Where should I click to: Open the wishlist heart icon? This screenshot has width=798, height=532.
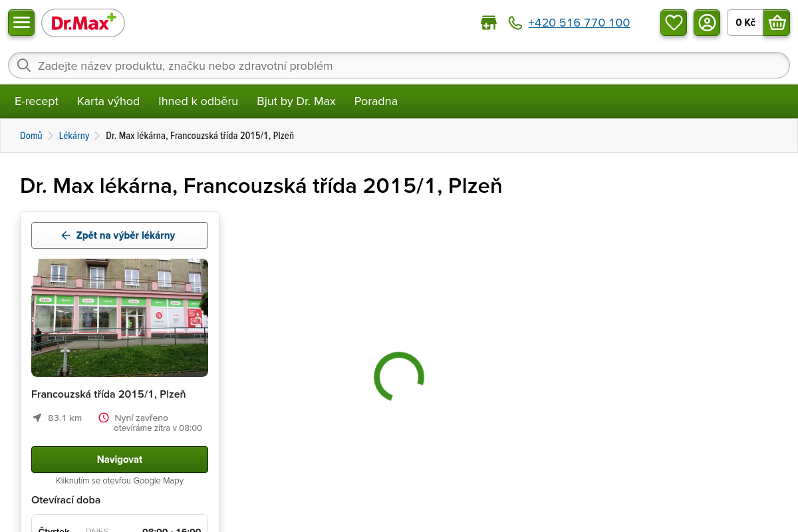(674, 23)
